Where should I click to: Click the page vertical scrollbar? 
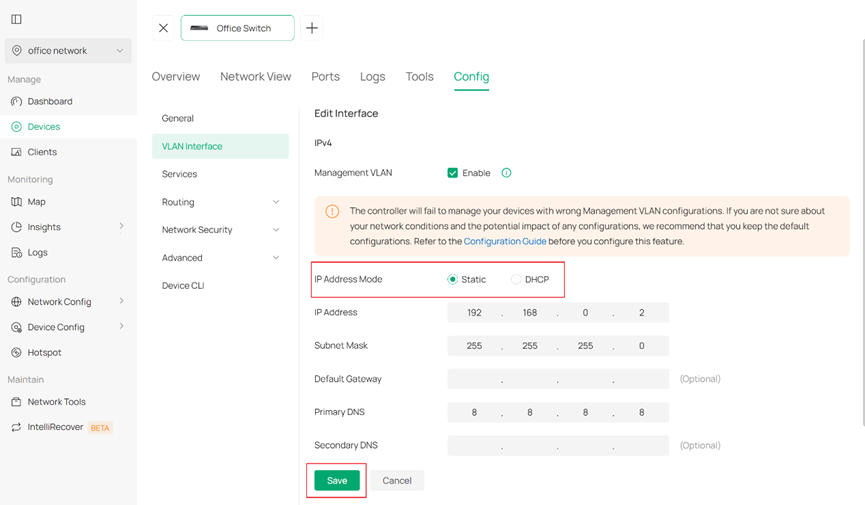coord(863,232)
